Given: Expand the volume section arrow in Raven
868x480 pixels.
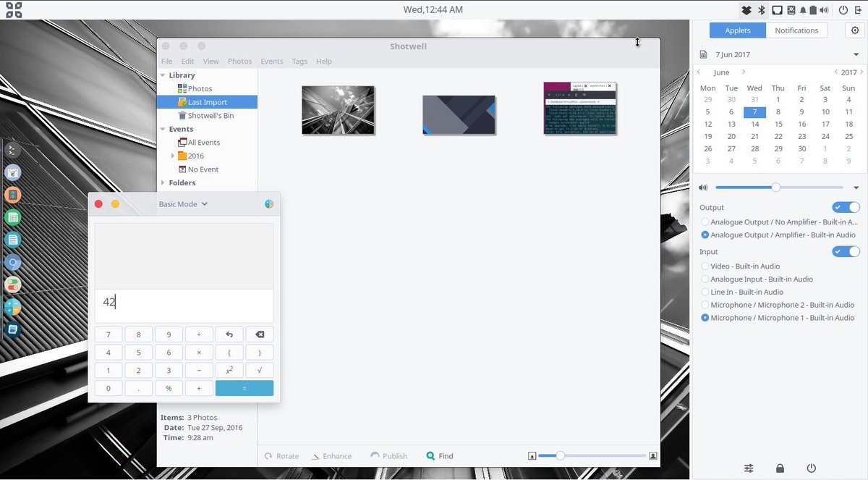Looking at the screenshot, I should (x=856, y=188).
